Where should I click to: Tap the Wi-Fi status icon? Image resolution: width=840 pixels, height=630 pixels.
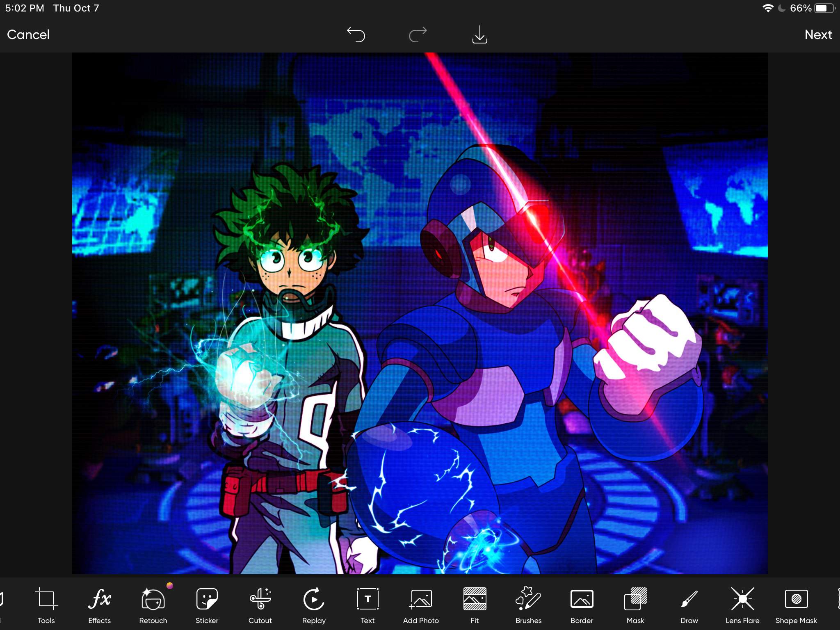[x=768, y=8]
